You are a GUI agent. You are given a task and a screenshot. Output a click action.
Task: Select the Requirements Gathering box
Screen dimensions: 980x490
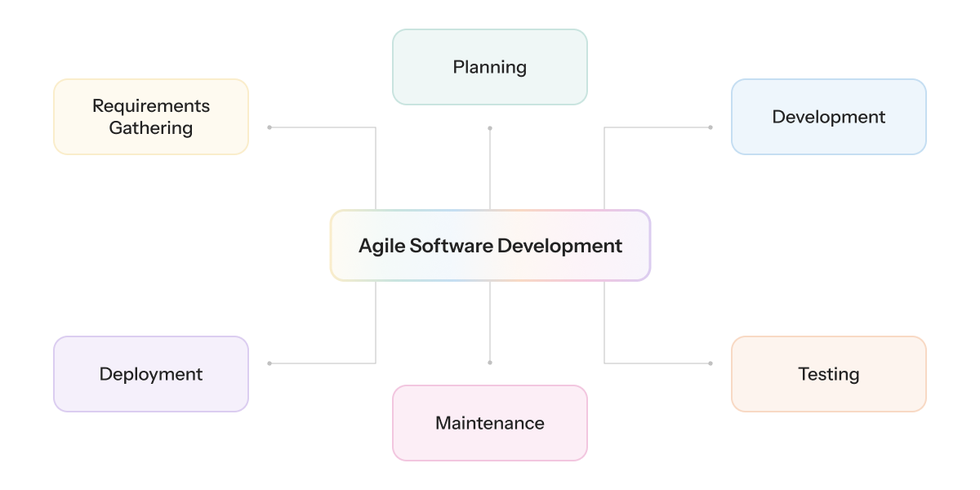pos(151,117)
